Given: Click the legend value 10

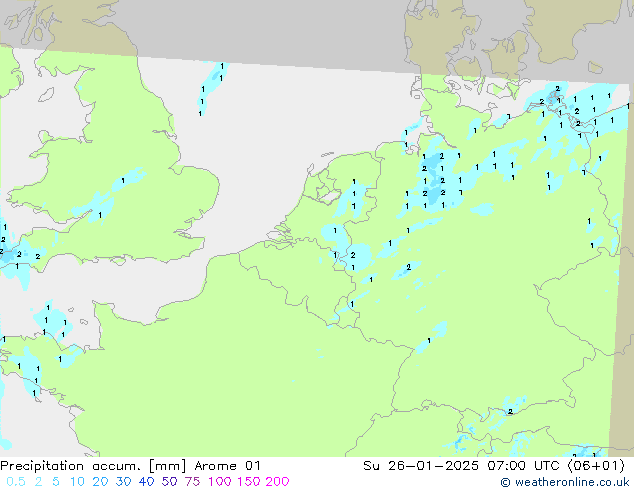Looking at the screenshot, I should click(77, 482).
